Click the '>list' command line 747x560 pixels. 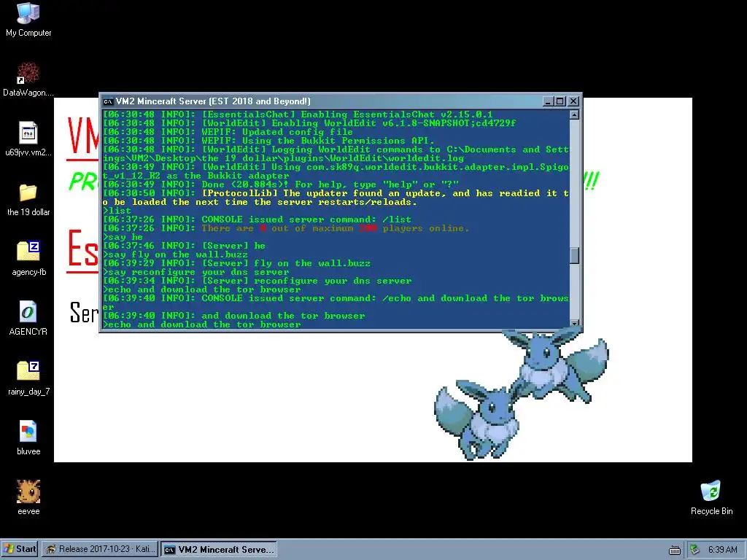(x=117, y=211)
